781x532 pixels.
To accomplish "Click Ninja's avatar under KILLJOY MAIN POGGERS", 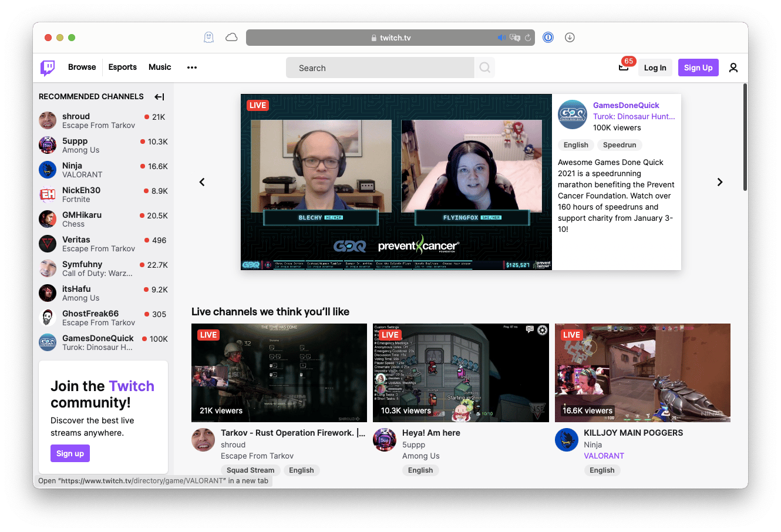I will pos(567,440).
